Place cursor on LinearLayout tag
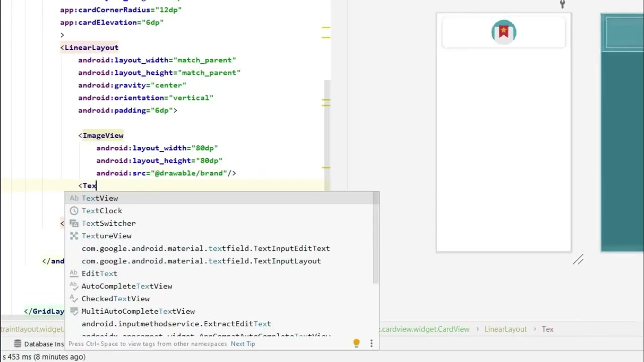Viewport: 644px width, 362px height. (91, 48)
